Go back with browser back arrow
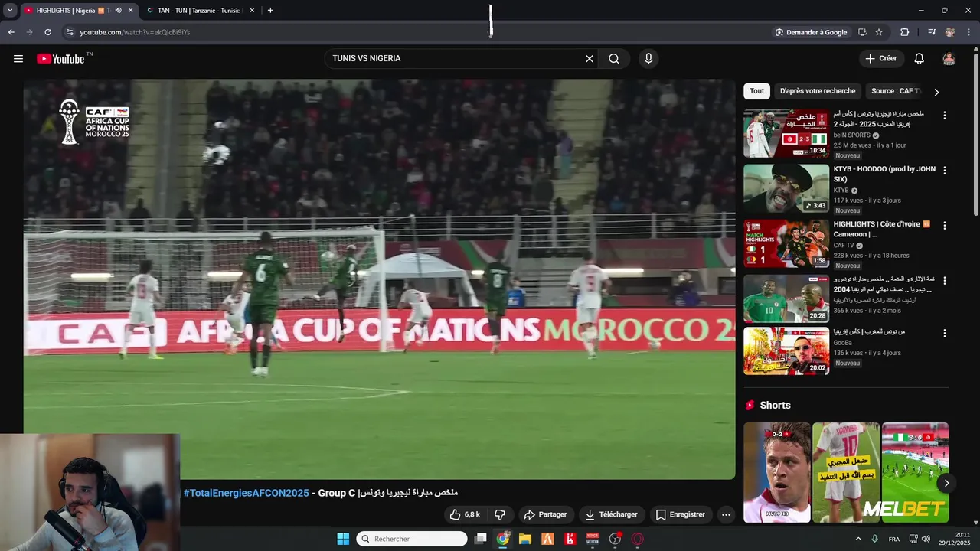Screen dimensions: 980x551 point(11,32)
